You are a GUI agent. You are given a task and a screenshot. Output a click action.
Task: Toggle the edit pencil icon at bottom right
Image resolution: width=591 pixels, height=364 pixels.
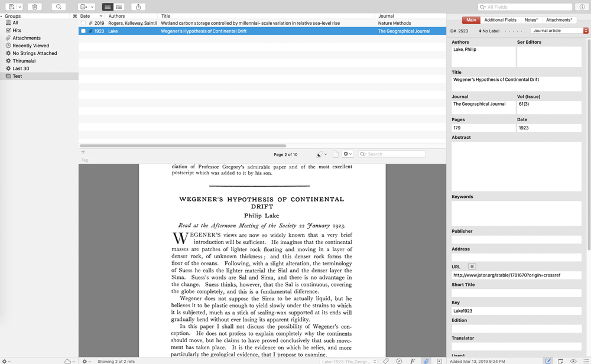[548, 361]
